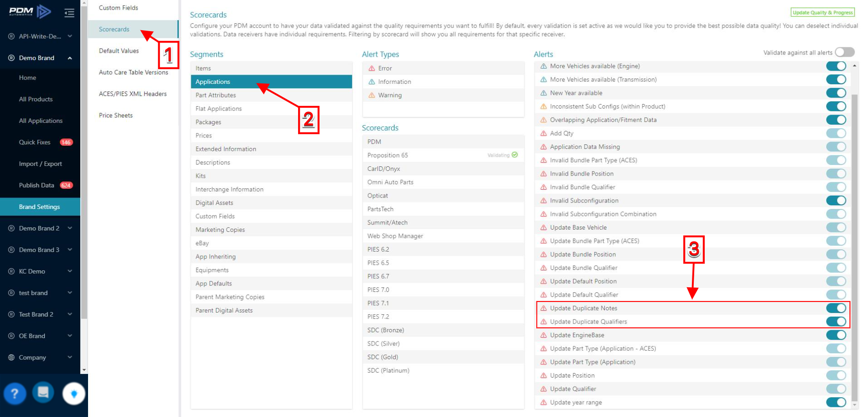The image size is (868, 417).
Task: Toggle the Update Duplicate Qualifiers alert
Action: [x=836, y=322]
